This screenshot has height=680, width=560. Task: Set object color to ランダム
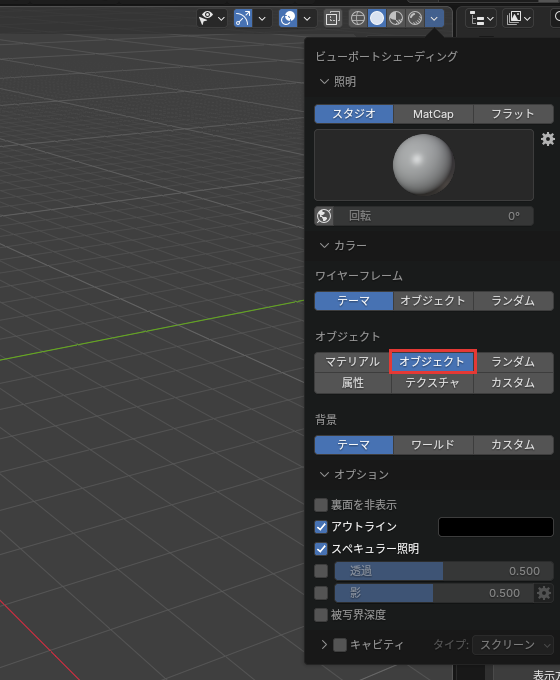coord(513,362)
